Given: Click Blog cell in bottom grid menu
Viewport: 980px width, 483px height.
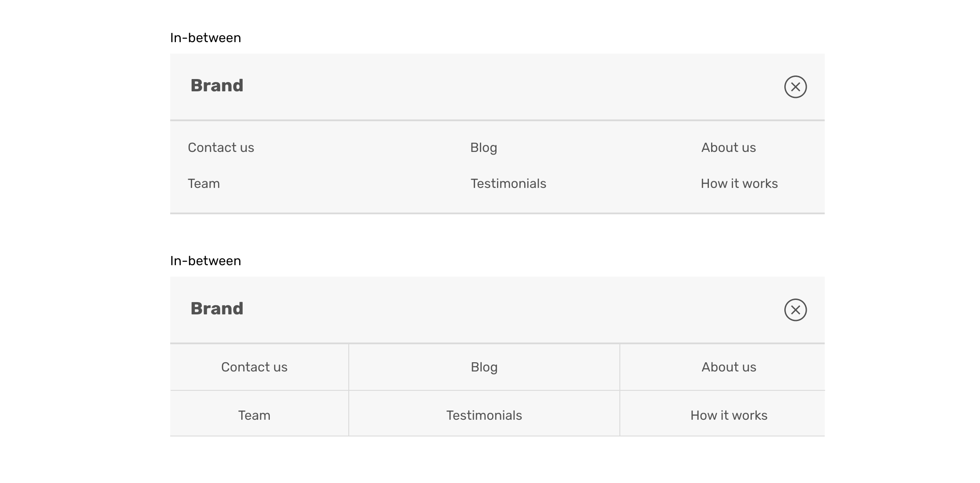Looking at the screenshot, I should pyautogui.click(x=484, y=367).
